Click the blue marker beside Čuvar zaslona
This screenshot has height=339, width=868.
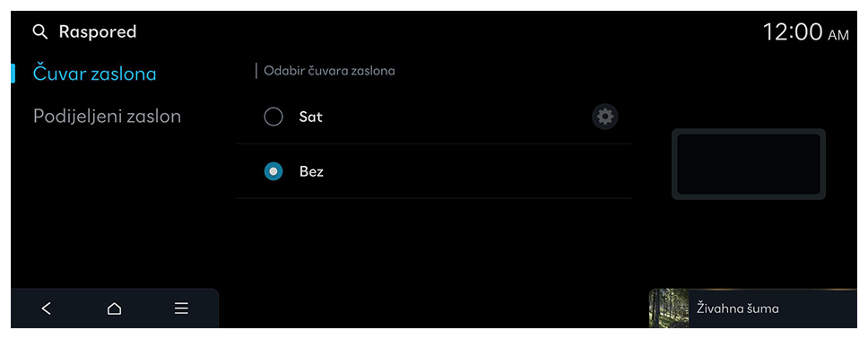pos(13,74)
